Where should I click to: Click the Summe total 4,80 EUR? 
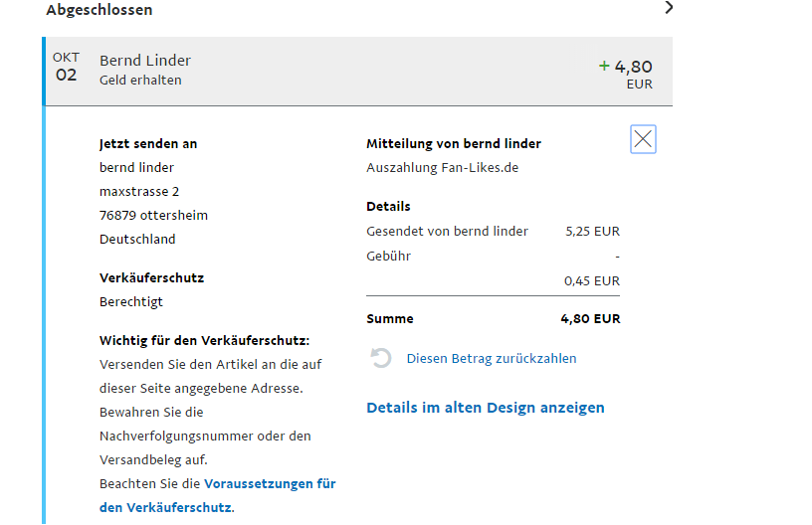point(590,319)
